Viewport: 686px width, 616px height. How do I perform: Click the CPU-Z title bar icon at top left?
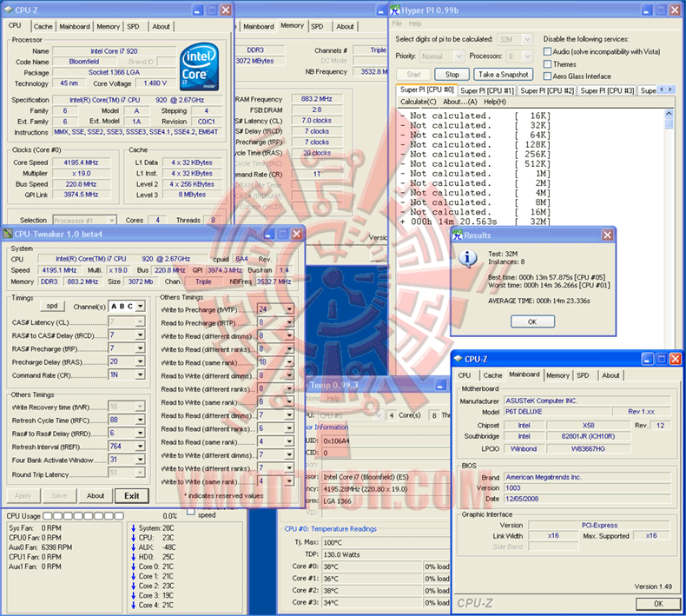9,10
